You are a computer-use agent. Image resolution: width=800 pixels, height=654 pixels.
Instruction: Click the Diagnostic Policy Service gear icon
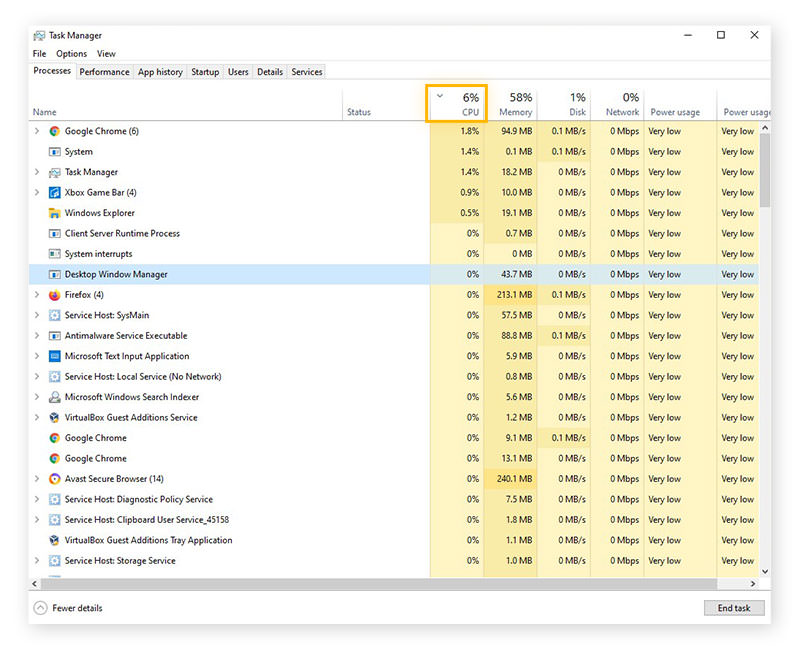pos(55,499)
